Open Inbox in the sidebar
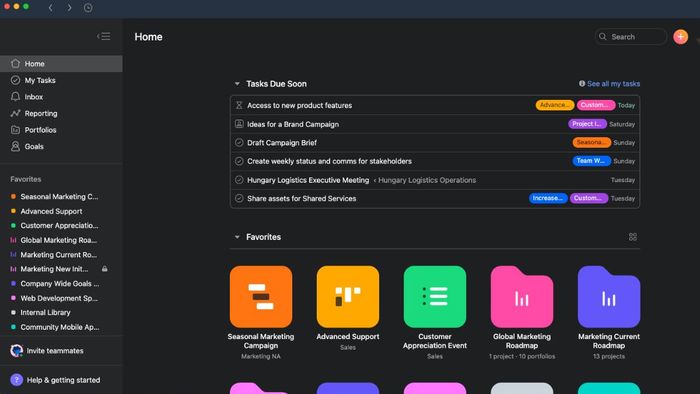 click(61, 97)
